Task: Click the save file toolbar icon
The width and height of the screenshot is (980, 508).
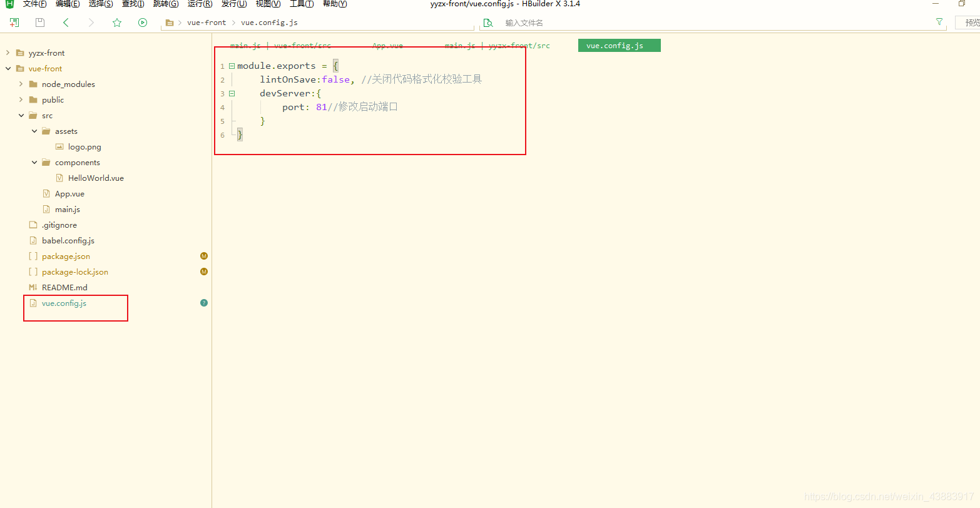Action: tap(40, 23)
